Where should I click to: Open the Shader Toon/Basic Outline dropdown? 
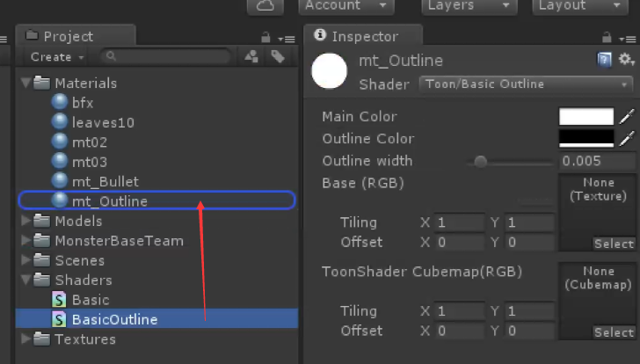click(526, 84)
